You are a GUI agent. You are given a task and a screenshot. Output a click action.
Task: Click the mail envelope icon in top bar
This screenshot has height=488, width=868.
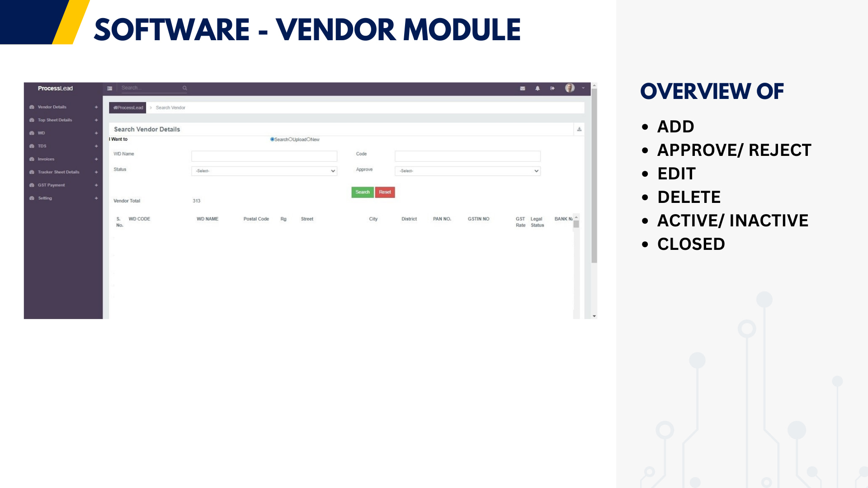523,89
